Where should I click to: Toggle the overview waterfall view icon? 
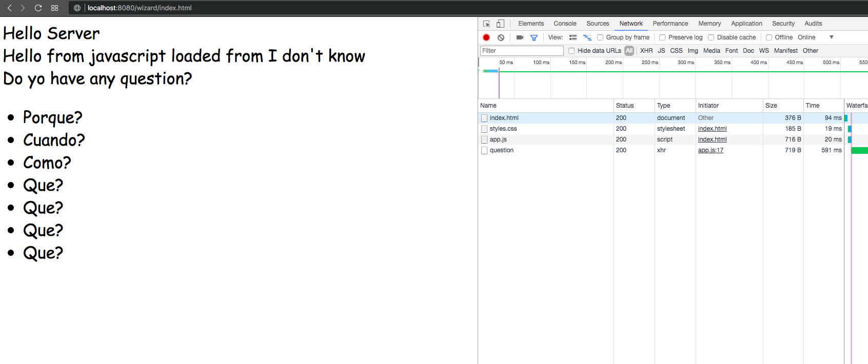587,37
